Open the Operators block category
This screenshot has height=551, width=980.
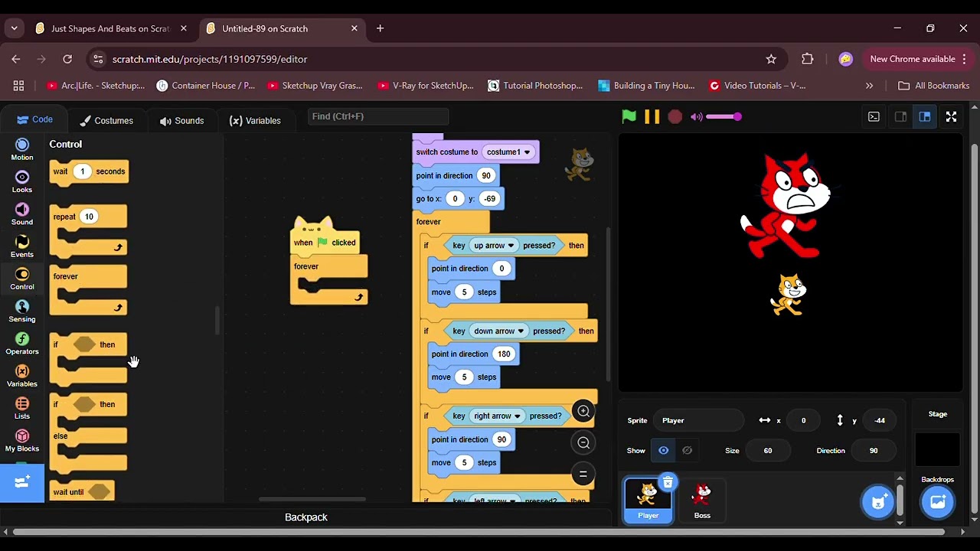[x=22, y=343]
